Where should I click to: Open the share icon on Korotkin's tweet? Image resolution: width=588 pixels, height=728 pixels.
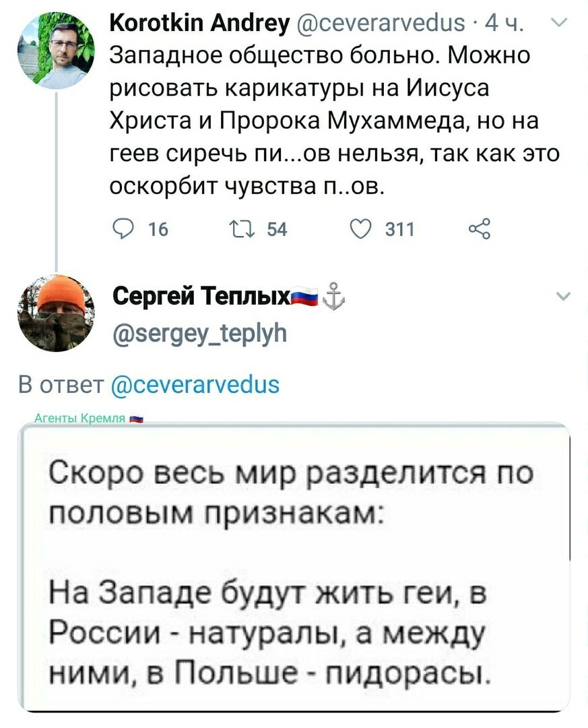480,229
